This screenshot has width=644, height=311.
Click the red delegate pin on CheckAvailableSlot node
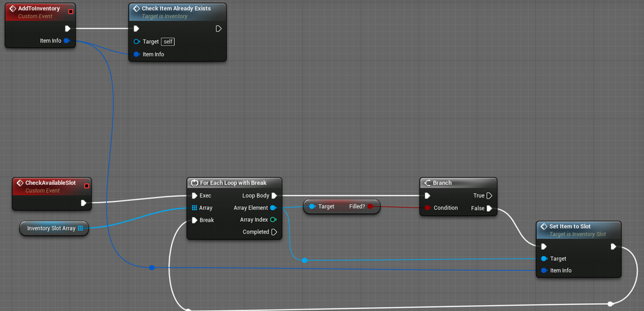[x=86, y=186]
